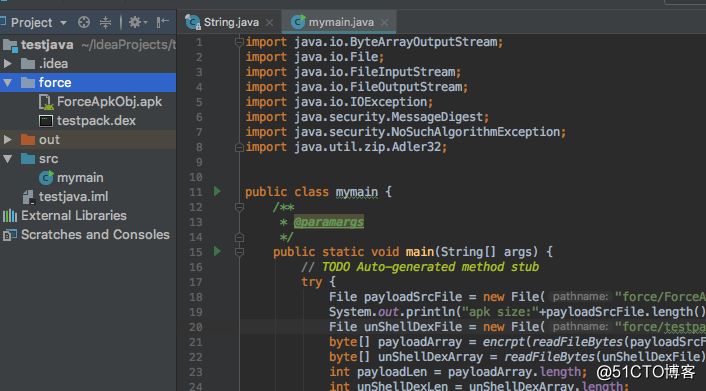The height and width of the screenshot is (391, 706).
Task: Click the @paramargs Javadoc tag
Action: pos(329,222)
